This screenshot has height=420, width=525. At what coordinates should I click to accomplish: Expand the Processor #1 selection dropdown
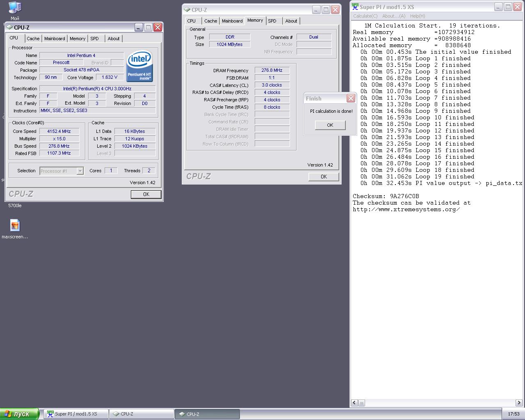pyautogui.click(x=80, y=171)
